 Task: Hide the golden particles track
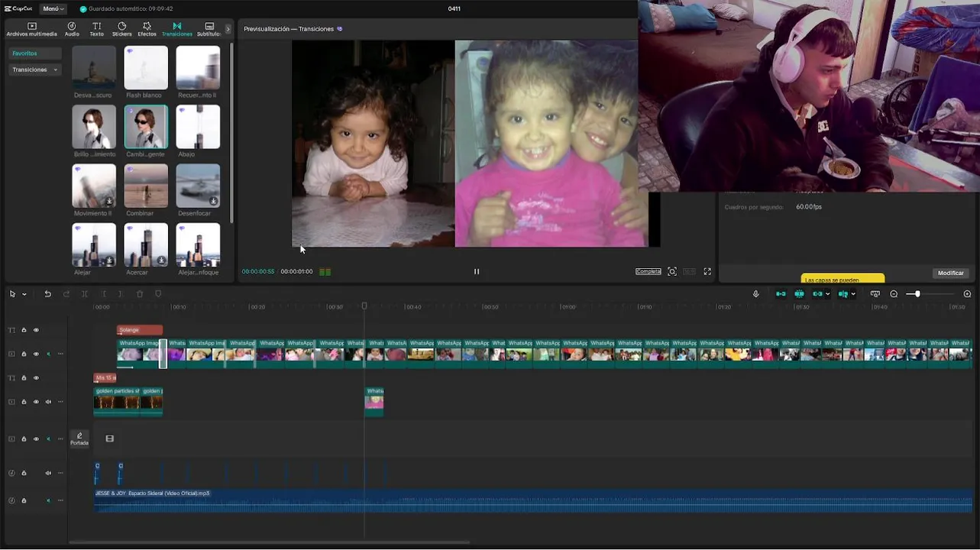point(36,402)
